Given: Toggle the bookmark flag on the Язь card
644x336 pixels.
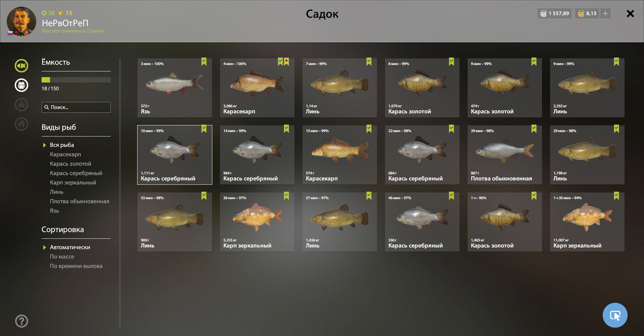Looking at the screenshot, I should pyautogui.click(x=204, y=62).
